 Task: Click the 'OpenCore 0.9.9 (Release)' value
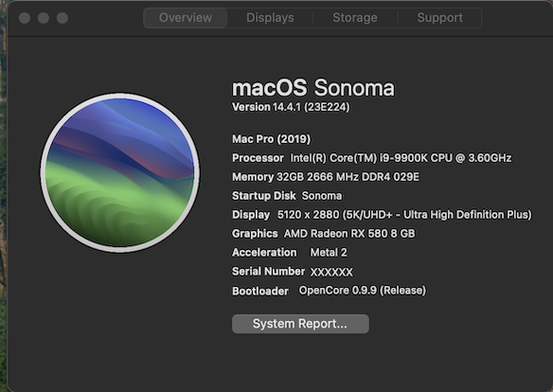(x=363, y=291)
